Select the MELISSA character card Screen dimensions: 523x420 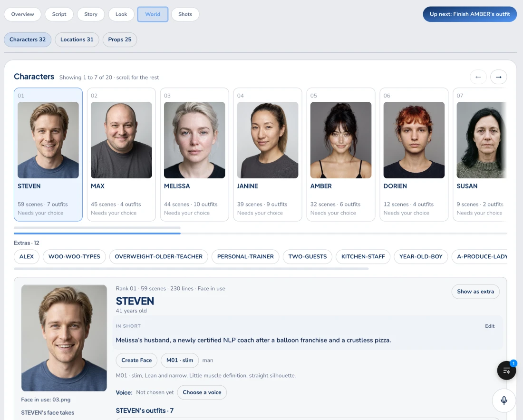(194, 155)
